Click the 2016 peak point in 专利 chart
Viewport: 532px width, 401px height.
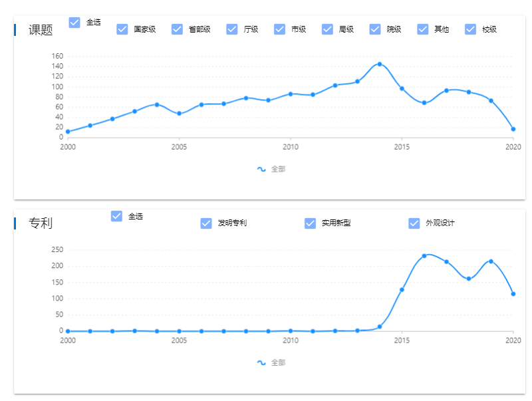tap(424, 256)
